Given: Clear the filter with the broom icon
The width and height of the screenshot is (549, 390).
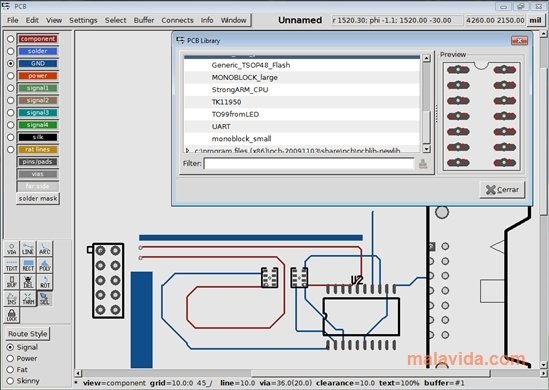Looking at the screenshot, I should pyautogui.click(x=423, y=163).
